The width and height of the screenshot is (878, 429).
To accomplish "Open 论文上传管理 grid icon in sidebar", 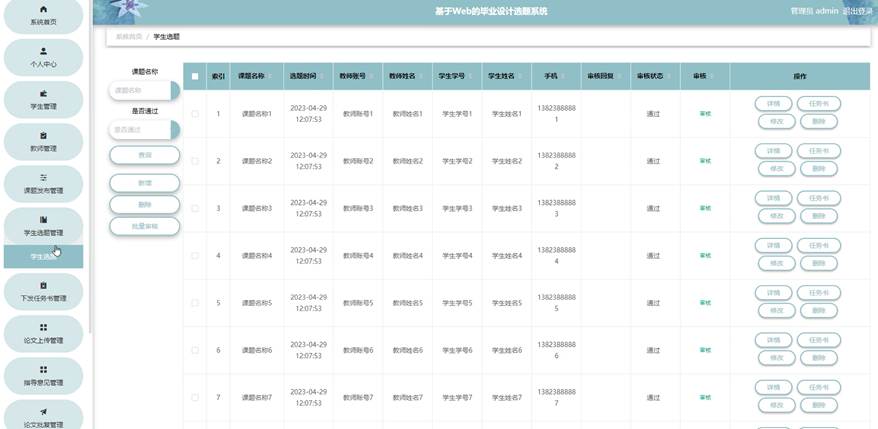I will pos(44,328).
